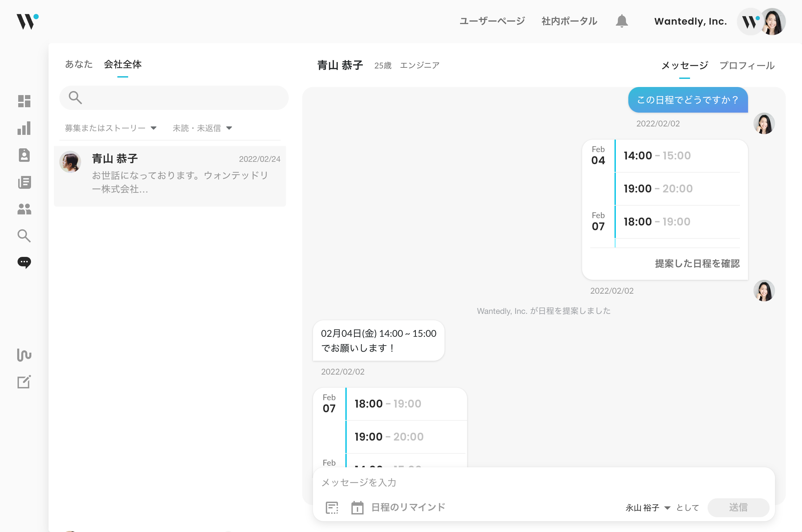Click the applicant badge sidebar icon

pos(24,155)
